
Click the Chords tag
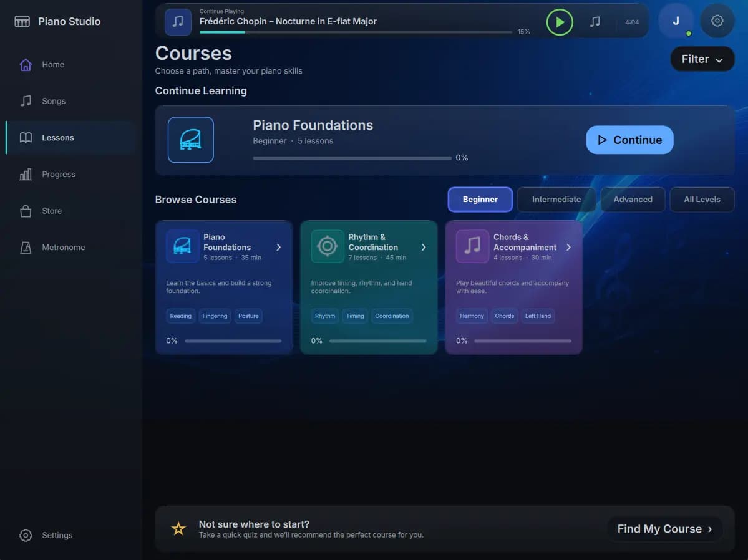pos(504,316)
